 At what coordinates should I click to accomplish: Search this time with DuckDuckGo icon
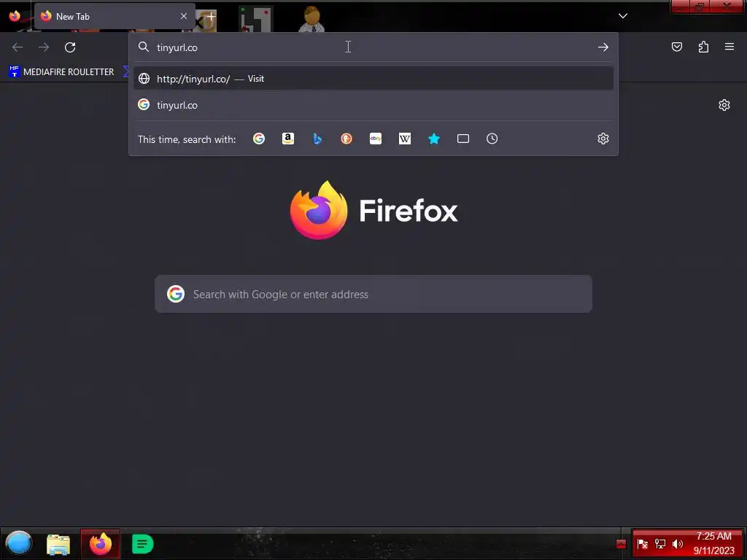coord(347,139)
